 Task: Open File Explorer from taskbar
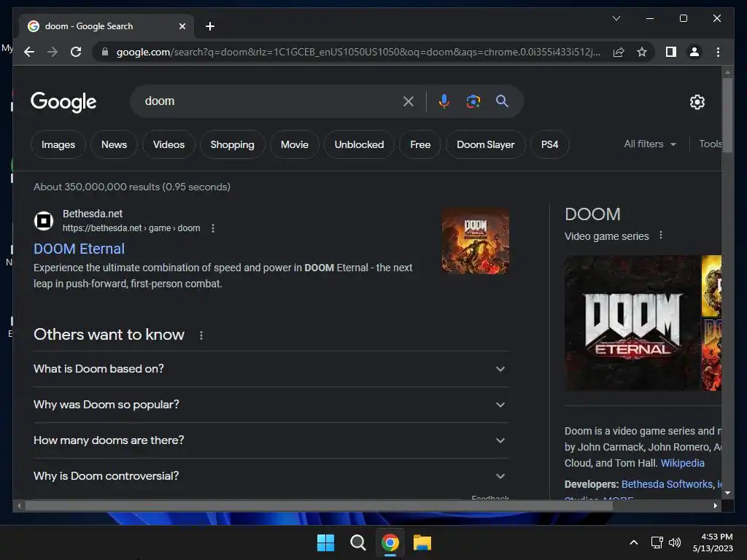click(x=422, y=542)
